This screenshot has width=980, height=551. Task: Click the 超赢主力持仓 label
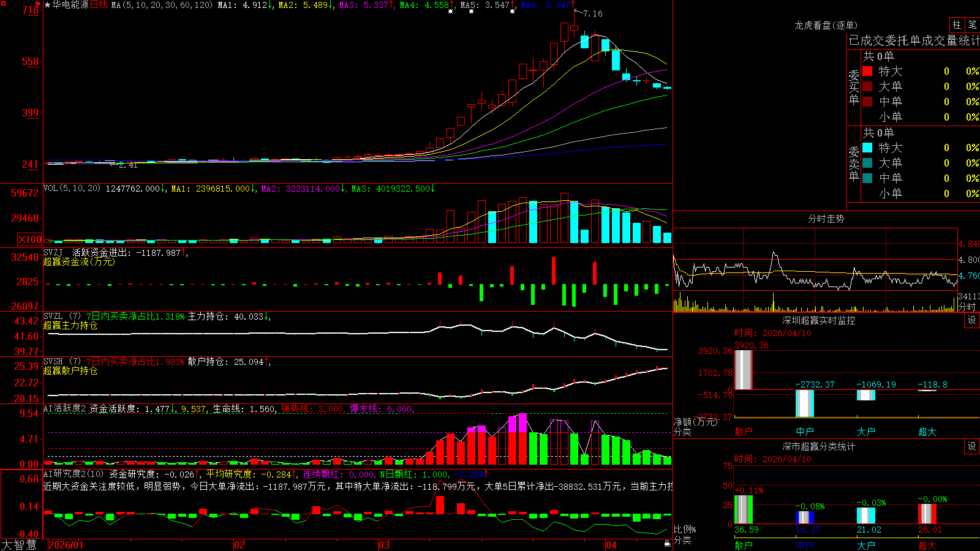click(70, 325)
